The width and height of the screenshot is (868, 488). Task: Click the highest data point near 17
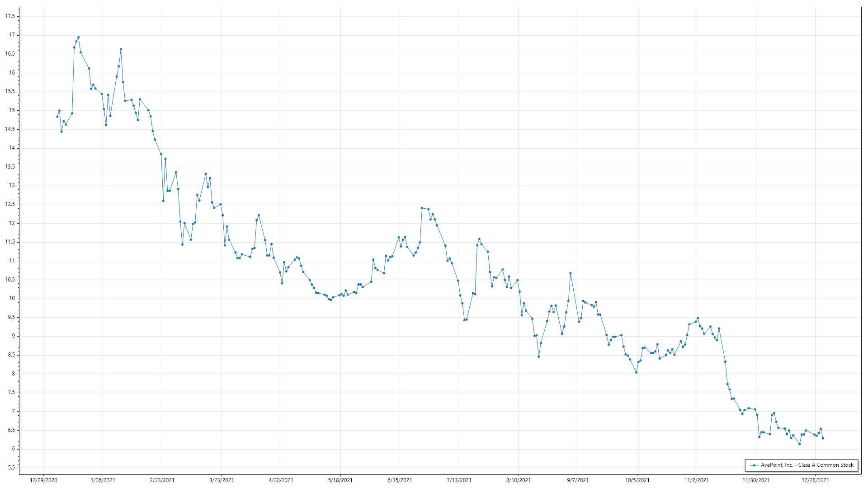78,38
